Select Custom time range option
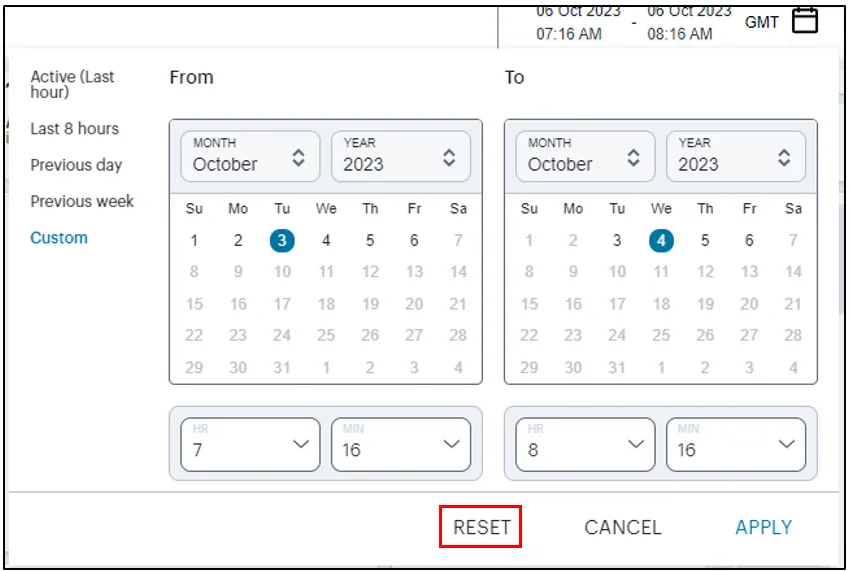The width and height of the screenshot is (850, 571). 59,238
